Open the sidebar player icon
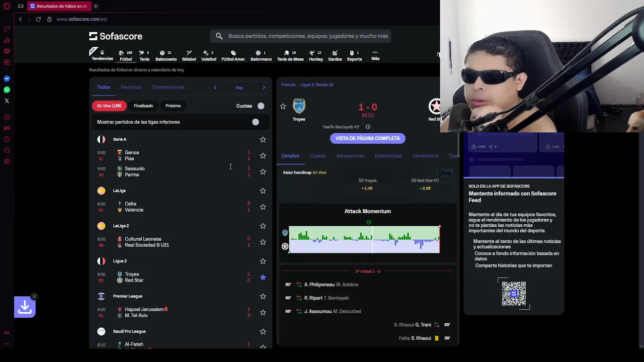This screenshot has width=644, height=362. point(7,117)
